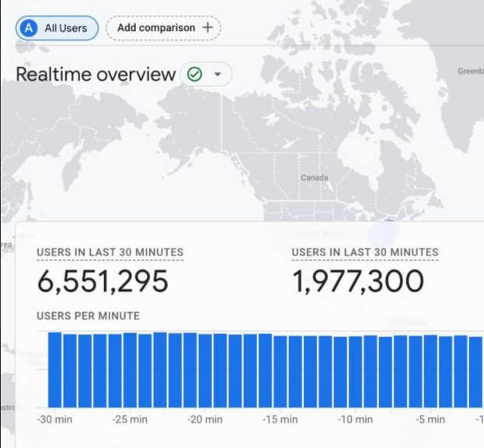Click the Users per minute label
484x448 pixels.
pyautogui.click(x=89, y=316)
